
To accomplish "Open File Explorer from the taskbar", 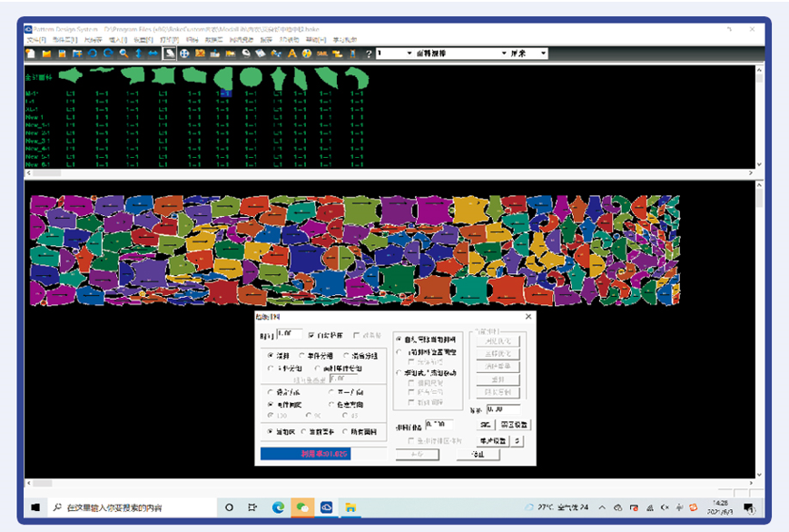I will point(350,507).
